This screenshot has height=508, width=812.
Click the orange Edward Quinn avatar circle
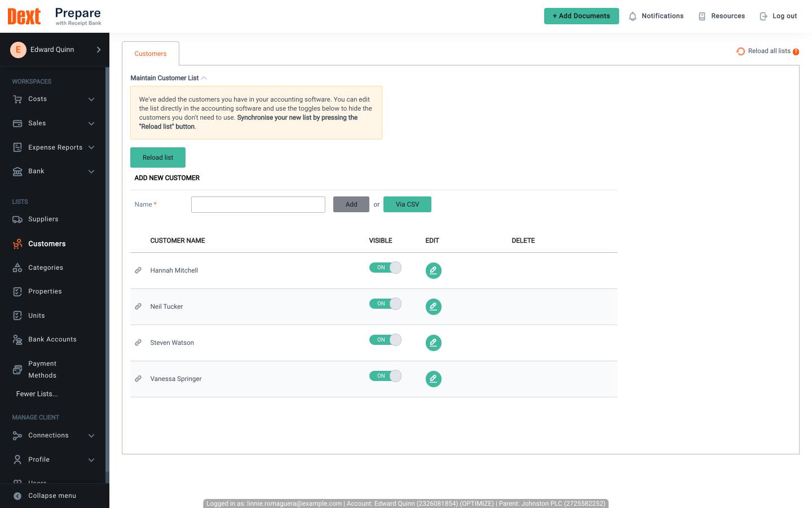(18, 50)
